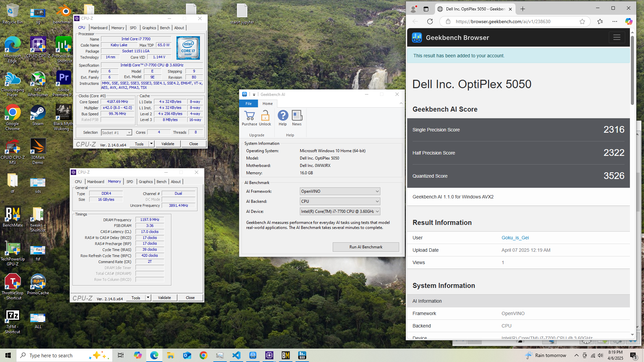Select the ThrottleStop shortcut on desktop

point(13,287)
